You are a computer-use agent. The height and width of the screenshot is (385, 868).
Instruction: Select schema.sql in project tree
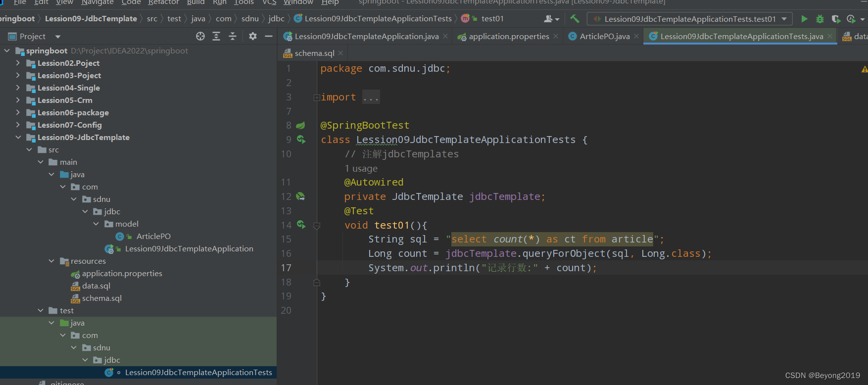(x=101, y=298)
